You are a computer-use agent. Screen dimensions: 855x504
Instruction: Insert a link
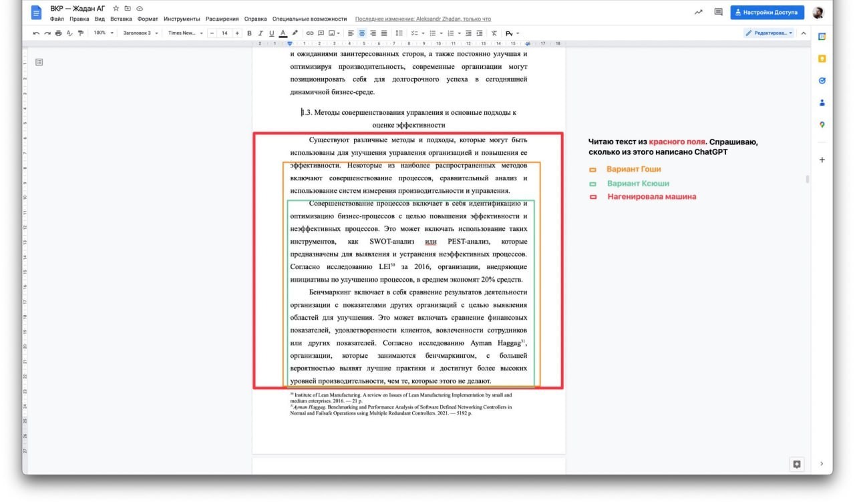[310, 33]
